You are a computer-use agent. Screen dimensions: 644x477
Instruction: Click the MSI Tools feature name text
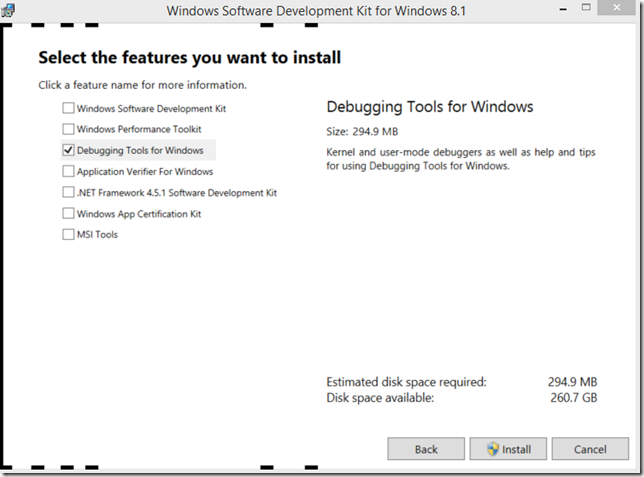(x=97, y=234)
